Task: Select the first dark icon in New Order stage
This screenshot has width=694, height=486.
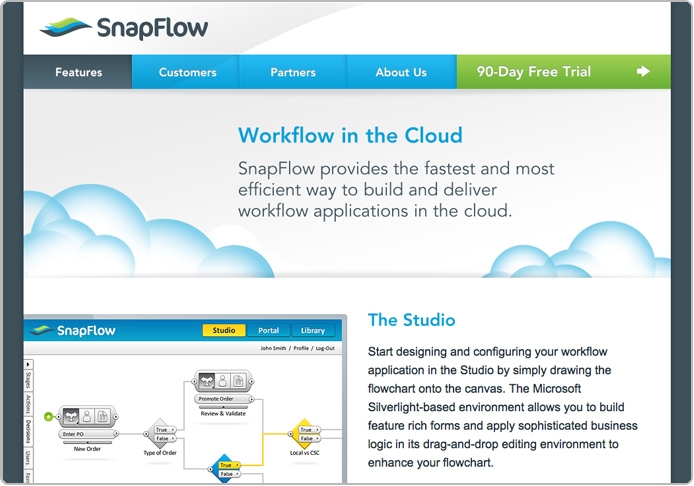Action: tap(71, 417)
